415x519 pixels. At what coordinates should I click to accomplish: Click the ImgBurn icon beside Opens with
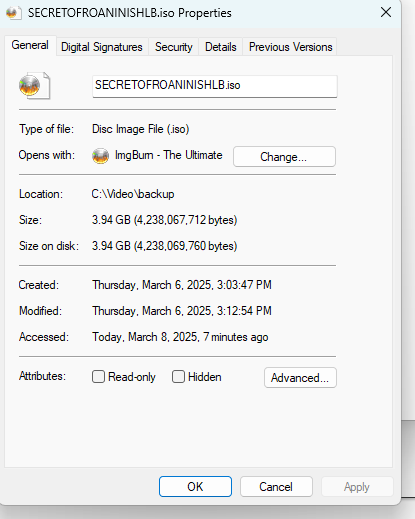[100, 156]
